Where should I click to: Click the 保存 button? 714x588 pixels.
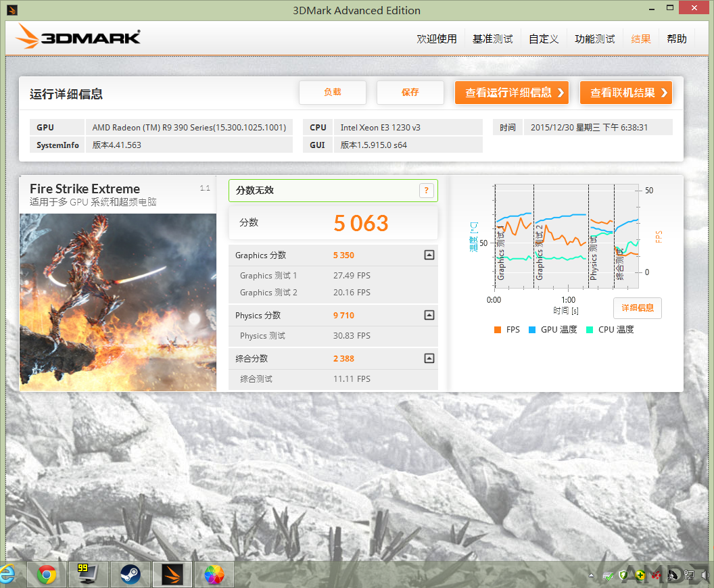coord(410,93)
